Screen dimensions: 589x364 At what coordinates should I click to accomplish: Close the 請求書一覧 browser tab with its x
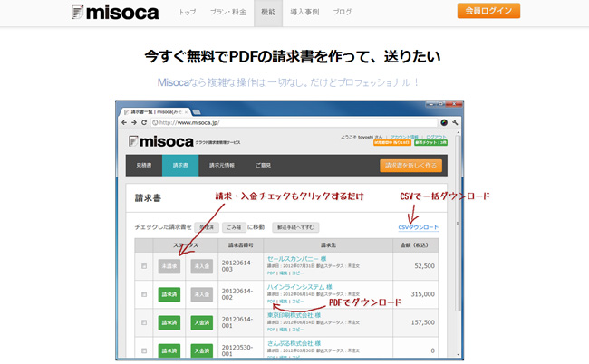click(186, 112)
